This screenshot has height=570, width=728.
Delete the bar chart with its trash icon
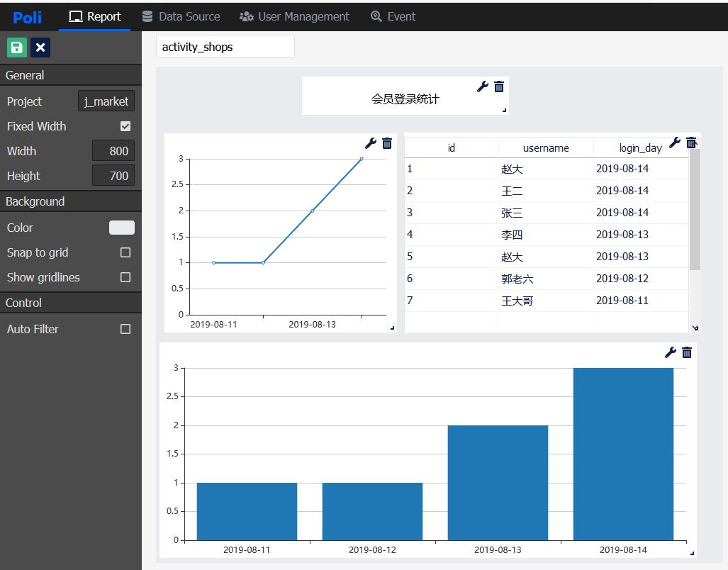(687, 352)
